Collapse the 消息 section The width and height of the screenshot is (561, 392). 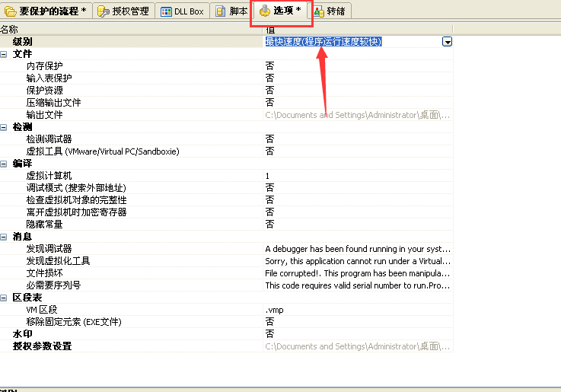click(4, 237)
